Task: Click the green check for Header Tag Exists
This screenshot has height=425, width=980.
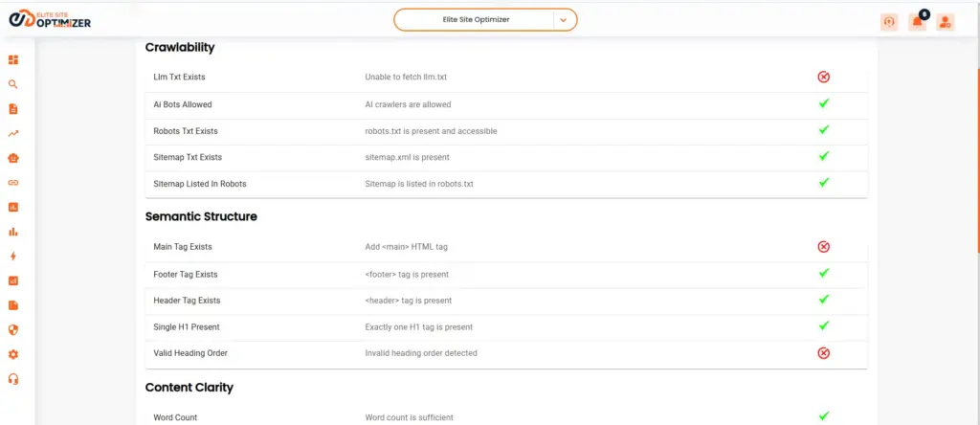Action: coord(824,299)
